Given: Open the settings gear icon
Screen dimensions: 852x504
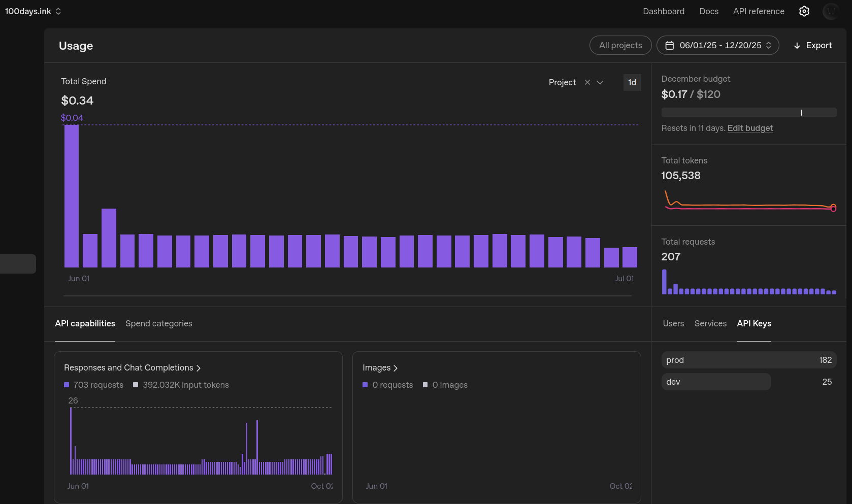Looking at the screenshot, I should coord(804,11).
